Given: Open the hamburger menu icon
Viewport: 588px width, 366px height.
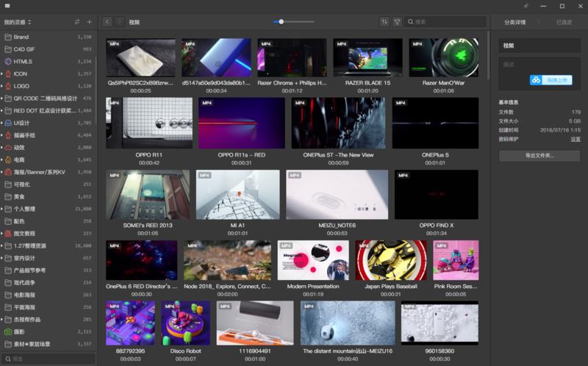Looking at the screenshot, I should tap(8, 6).
